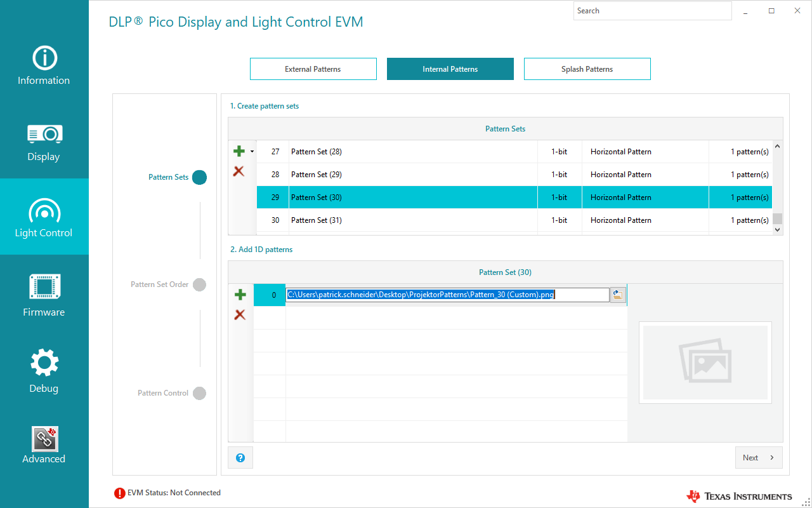Click the EVM status warning icon
The width and height of the screenshot is (812, 508).
point(120,493)
